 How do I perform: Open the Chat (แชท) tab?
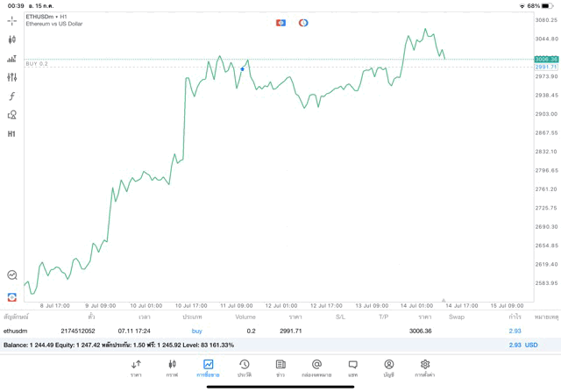click(352, 367)
